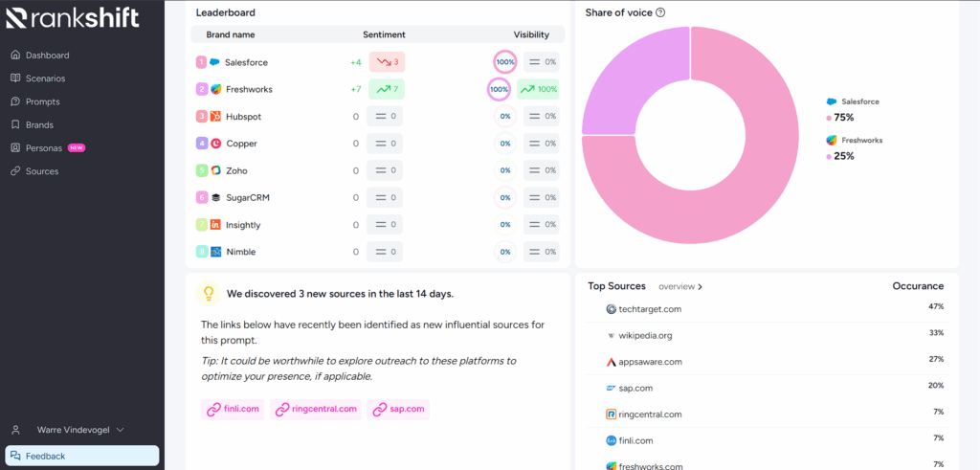Expand the Warre Vindevogel account menu
980x470 pixels.
click(80, 430)
